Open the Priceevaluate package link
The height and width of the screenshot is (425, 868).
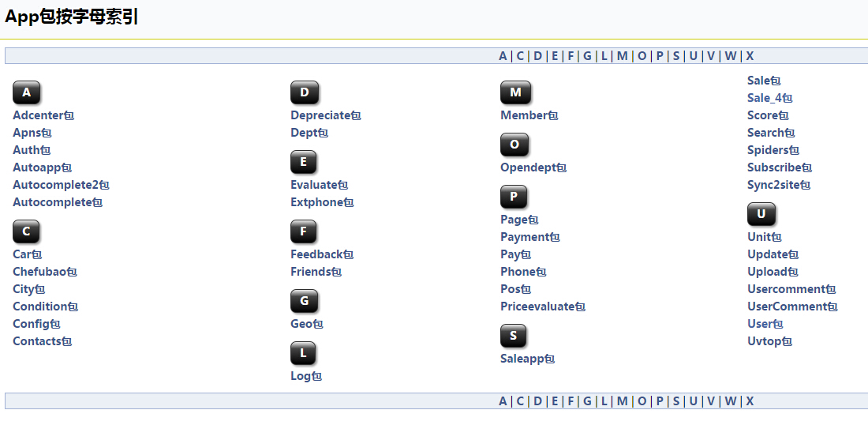coord(543,307)
